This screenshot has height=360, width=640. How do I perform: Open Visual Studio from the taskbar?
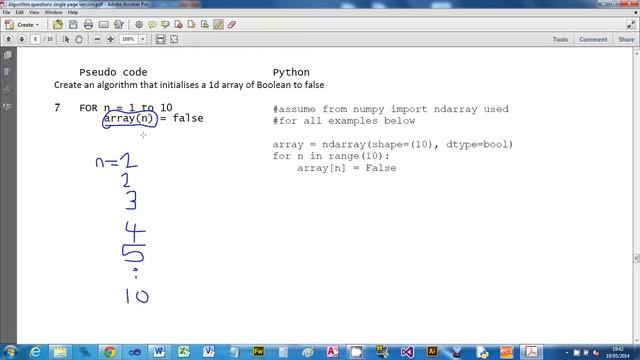pos(407,352)
